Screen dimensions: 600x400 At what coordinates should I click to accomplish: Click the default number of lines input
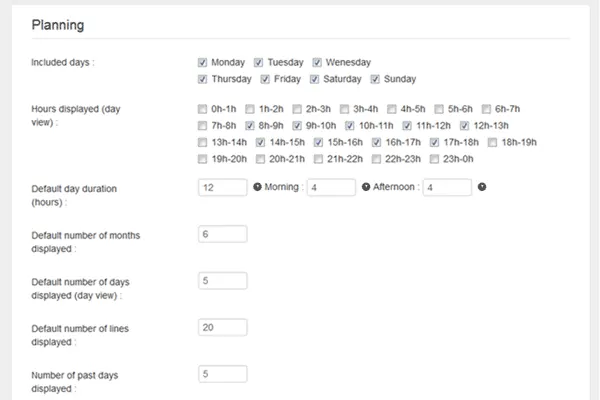[x=223, y=327]
